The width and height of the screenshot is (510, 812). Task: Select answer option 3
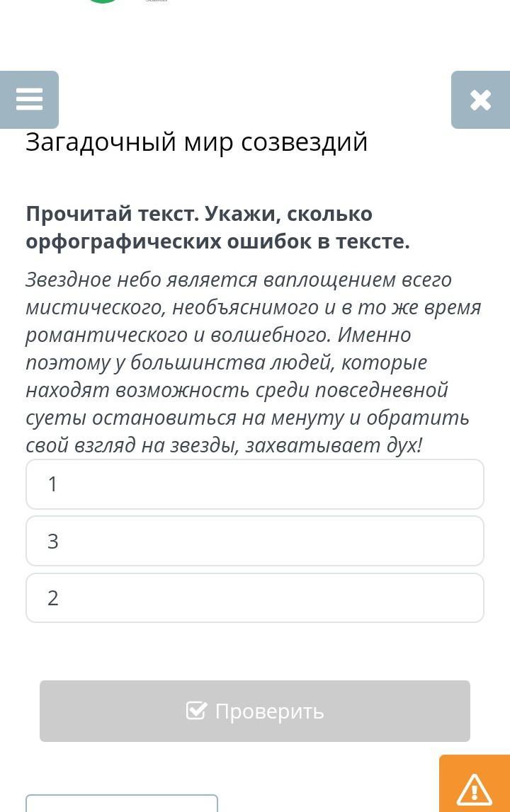[255, 541]
